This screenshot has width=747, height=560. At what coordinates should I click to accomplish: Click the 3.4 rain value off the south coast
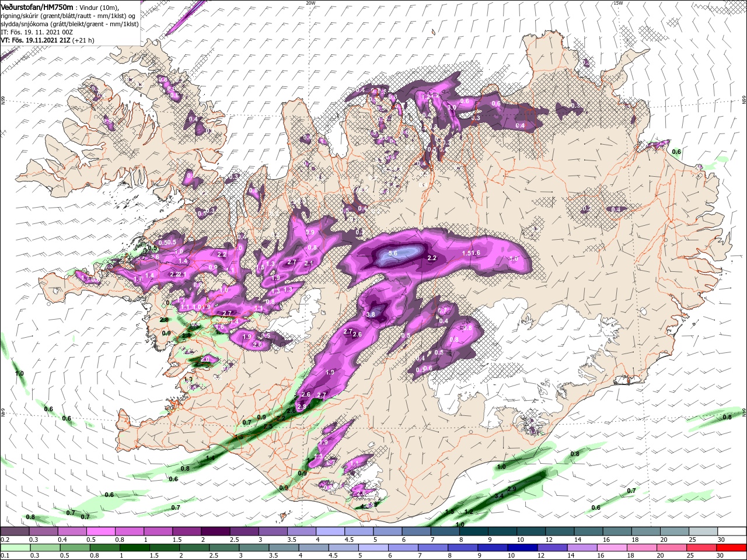pos(499,496)
